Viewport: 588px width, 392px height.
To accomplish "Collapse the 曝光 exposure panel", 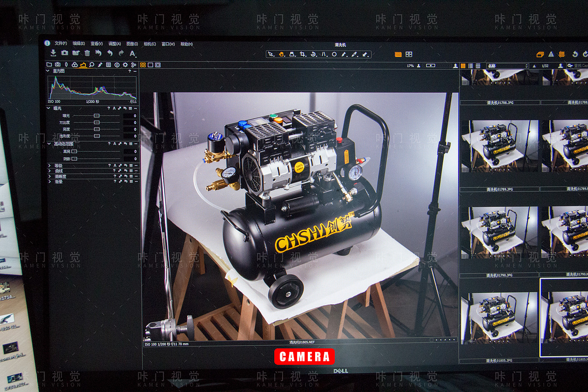I will click(x=49, y=108).
